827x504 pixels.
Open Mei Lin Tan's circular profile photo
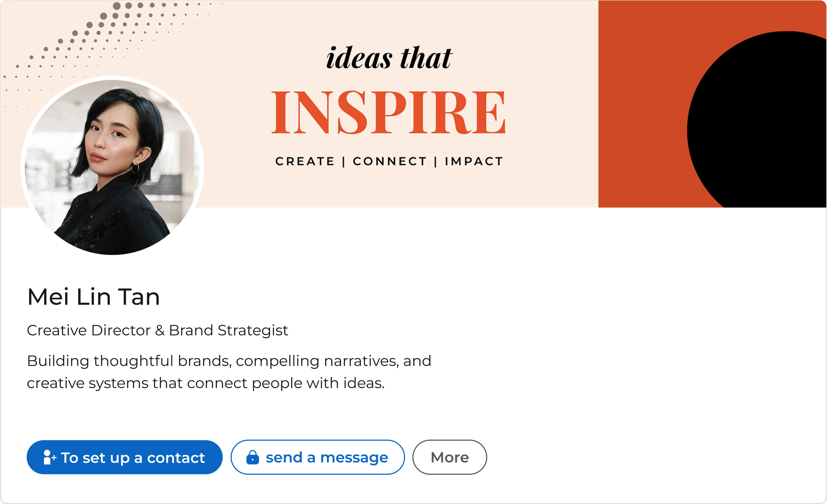[x=112, y=167]
